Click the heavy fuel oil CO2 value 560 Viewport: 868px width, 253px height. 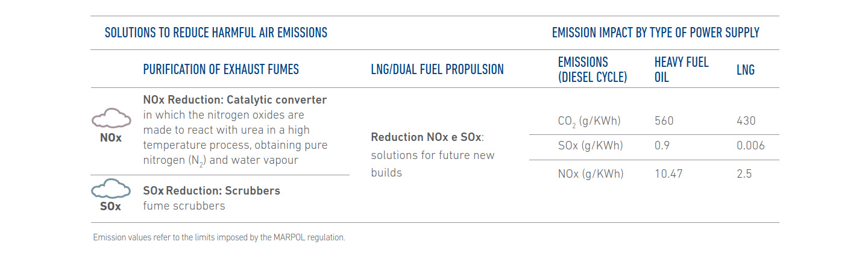(664, 121)
